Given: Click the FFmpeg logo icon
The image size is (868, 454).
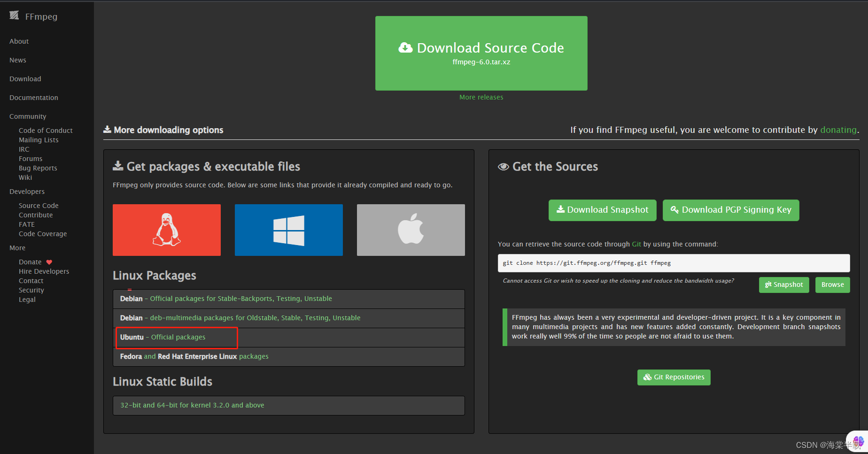Looking at the screenshot, I should pos(15,15).
